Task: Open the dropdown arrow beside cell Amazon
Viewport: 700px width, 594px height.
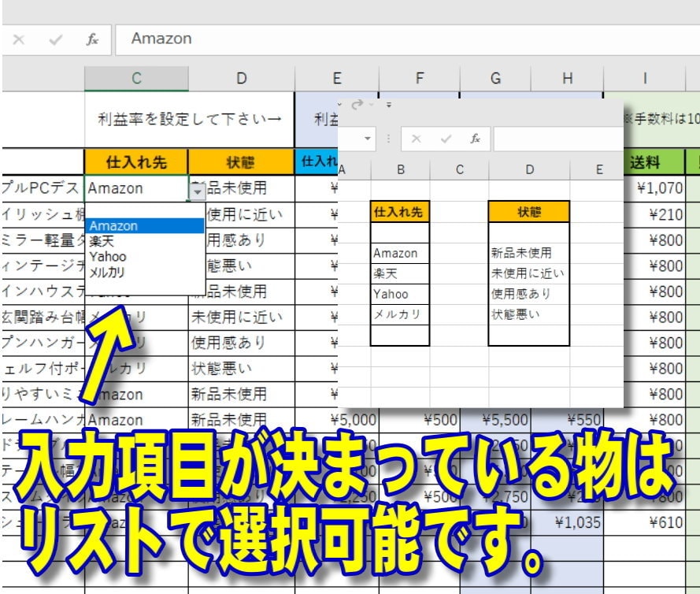Action: pyautogui.click(x=197, y=191)
